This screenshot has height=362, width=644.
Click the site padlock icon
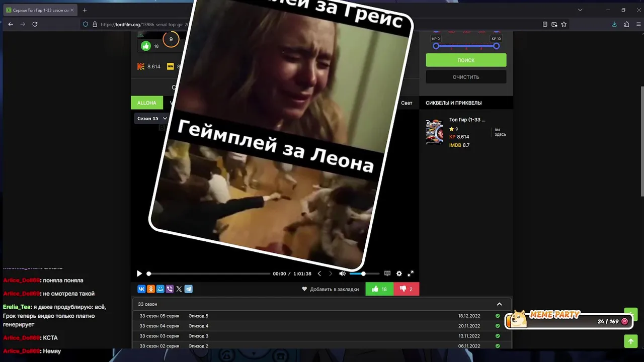point(95,24)
